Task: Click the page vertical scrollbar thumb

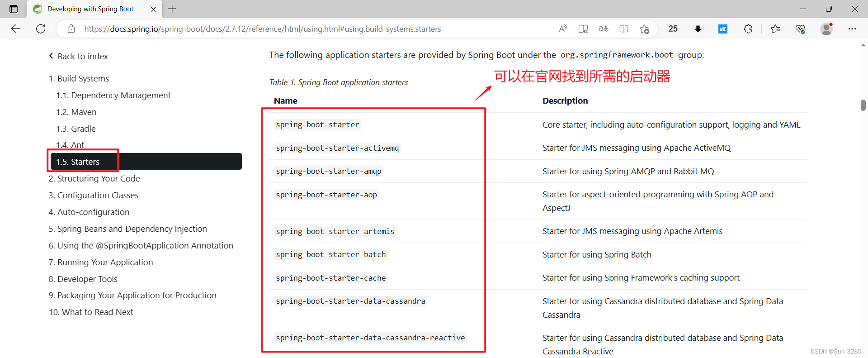Action: point(863,105)
